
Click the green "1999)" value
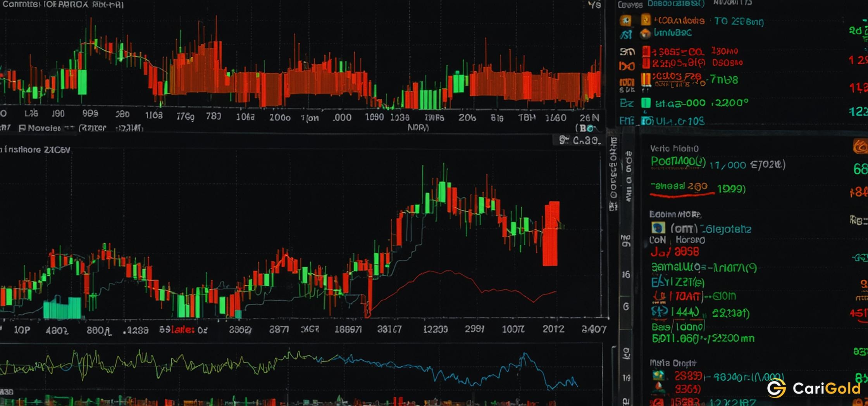731,189
